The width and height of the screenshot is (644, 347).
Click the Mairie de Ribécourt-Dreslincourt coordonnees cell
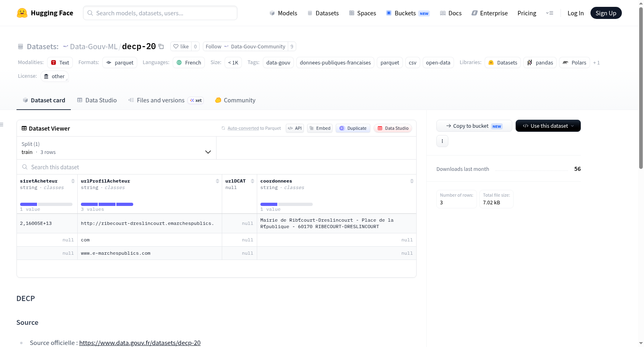click(336, 223)
